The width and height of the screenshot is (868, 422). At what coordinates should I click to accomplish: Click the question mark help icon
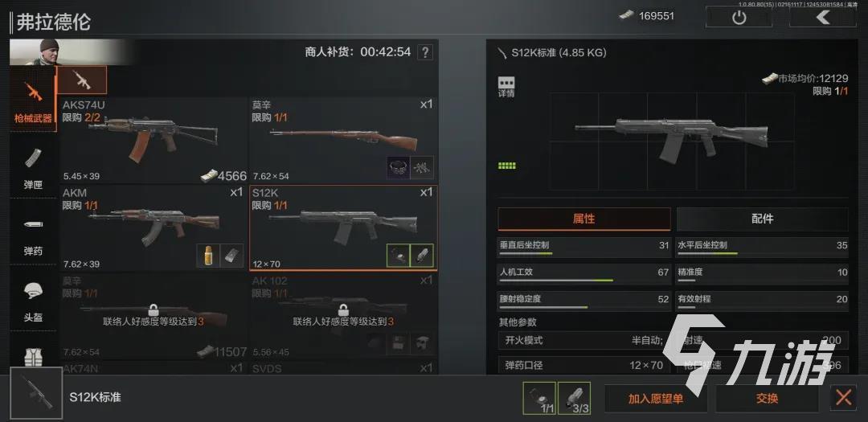[424, 52]
